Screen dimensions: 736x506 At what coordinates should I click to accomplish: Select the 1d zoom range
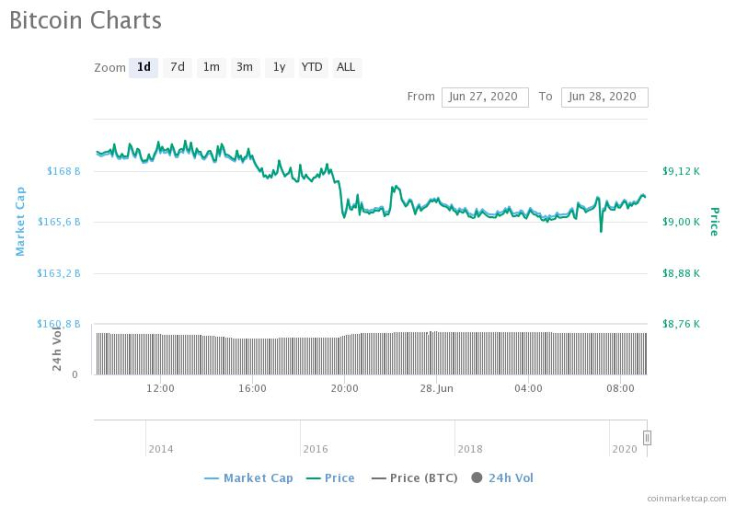pos(144,68)
